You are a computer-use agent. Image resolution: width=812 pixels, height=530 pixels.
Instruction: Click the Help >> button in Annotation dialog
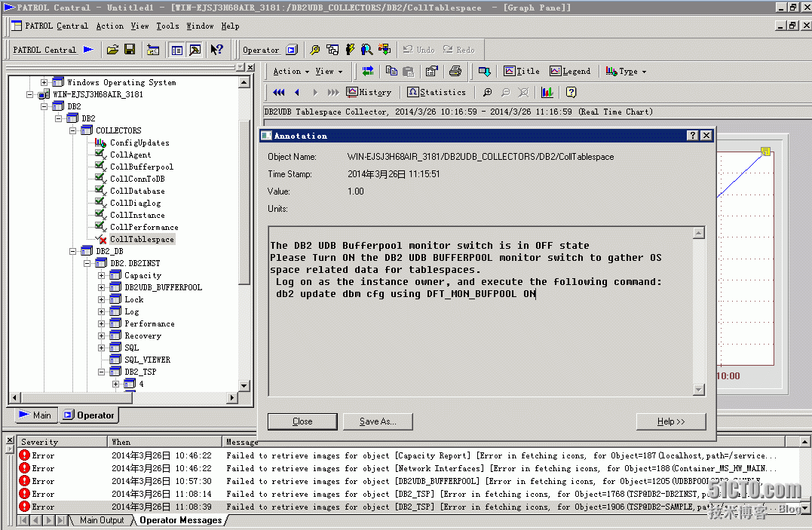tap(670, 421)
